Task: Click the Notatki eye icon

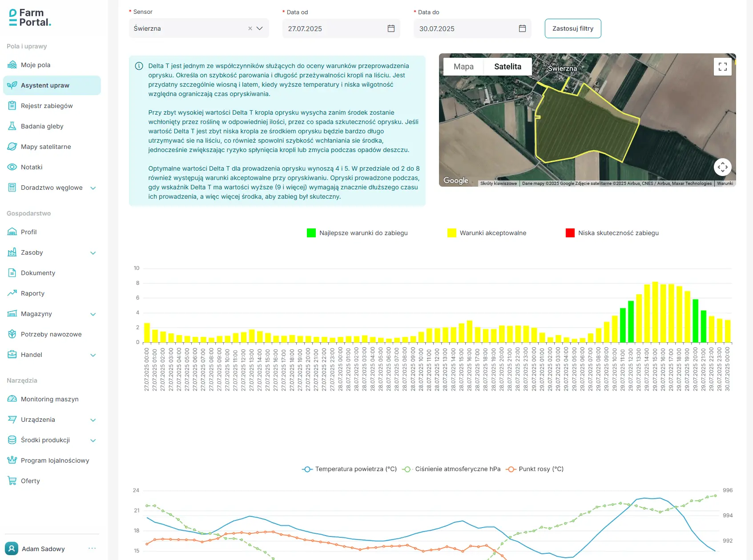Action: 12,167
